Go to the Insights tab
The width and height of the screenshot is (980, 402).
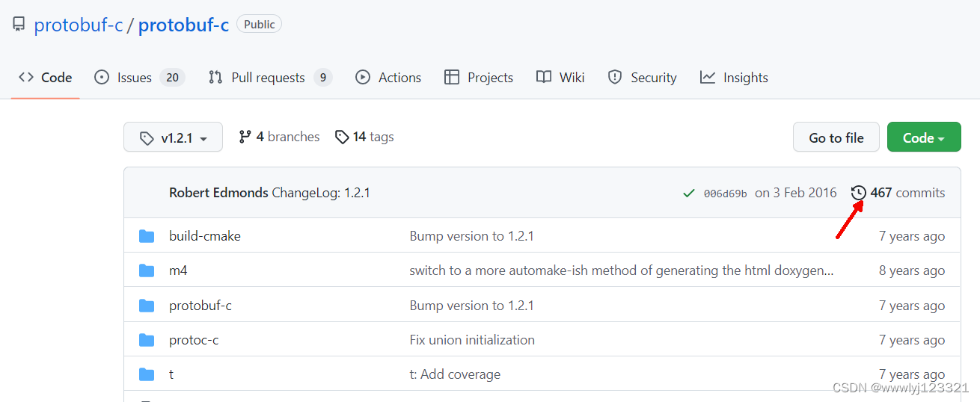pos(734,78)
